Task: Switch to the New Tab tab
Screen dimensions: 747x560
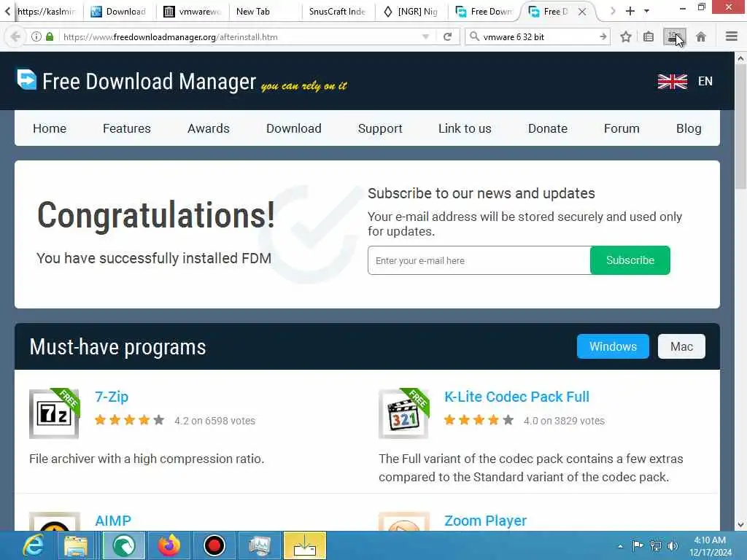Action: coord(265,12)
